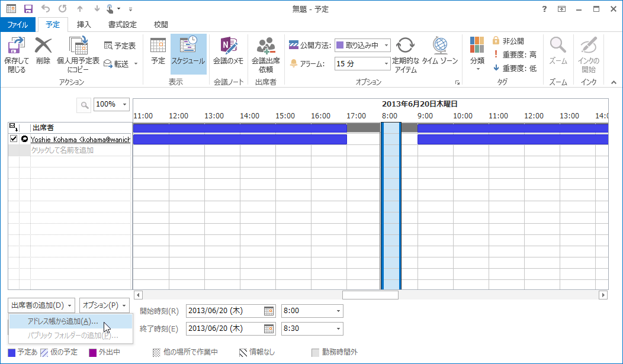The image size is (623, 364).
Task: Expand Show As (公開方法) dropdown
Action: pos(386,45)
